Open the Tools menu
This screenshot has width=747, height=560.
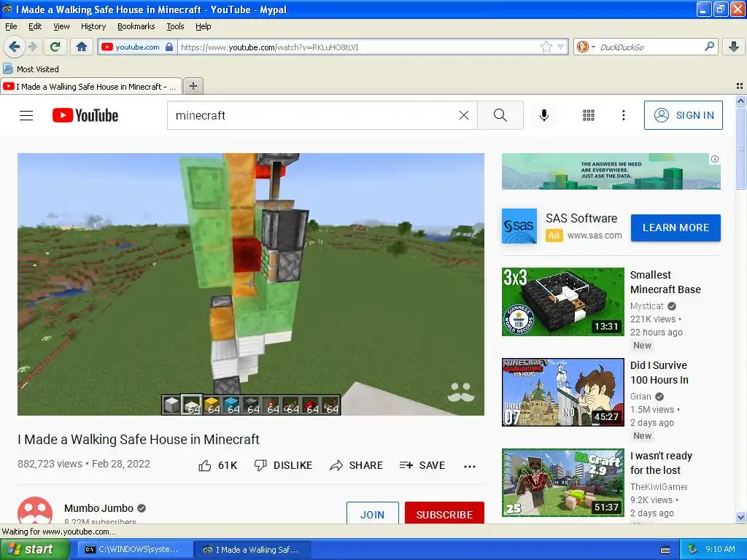pyautogui.click(x=175, y=26)
